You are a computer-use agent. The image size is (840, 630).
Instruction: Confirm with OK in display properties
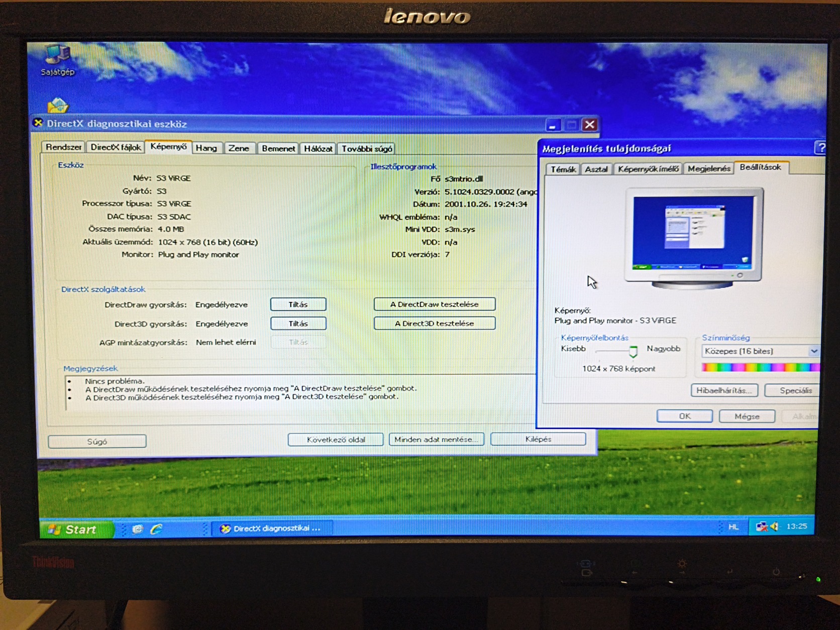[685, 416]
